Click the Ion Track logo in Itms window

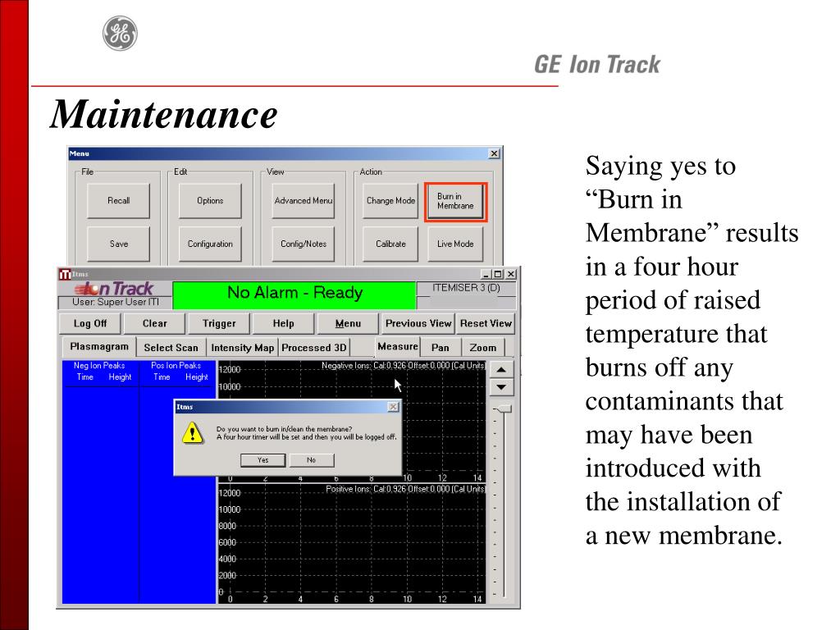point(114,290)
